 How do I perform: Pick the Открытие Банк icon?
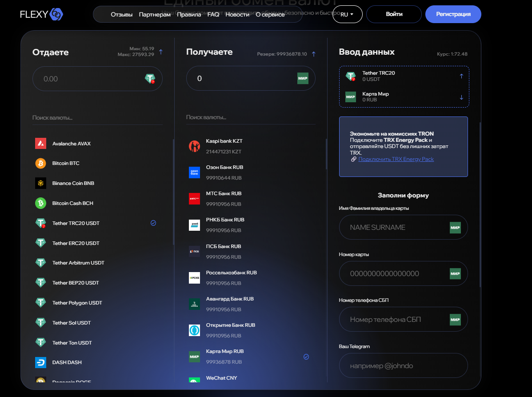coord(194,330)
